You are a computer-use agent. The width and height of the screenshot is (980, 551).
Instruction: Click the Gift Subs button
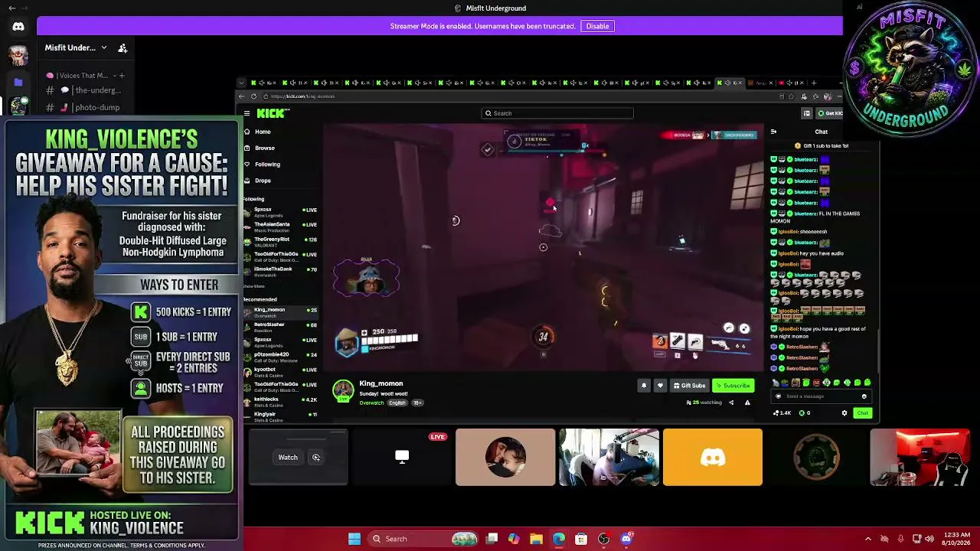[689, 386]
